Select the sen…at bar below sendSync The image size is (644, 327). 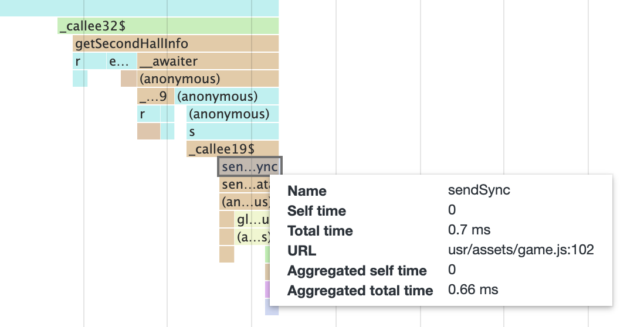tap(245, 184)
